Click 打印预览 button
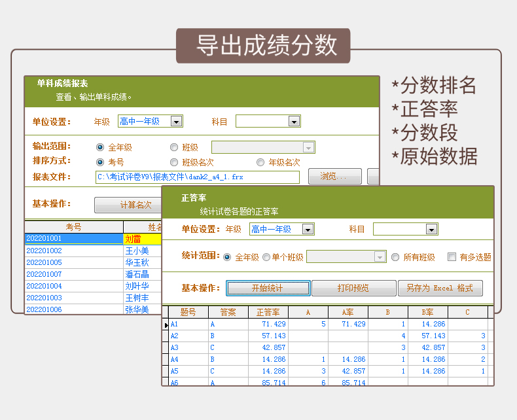 click(x=353, y=288)
